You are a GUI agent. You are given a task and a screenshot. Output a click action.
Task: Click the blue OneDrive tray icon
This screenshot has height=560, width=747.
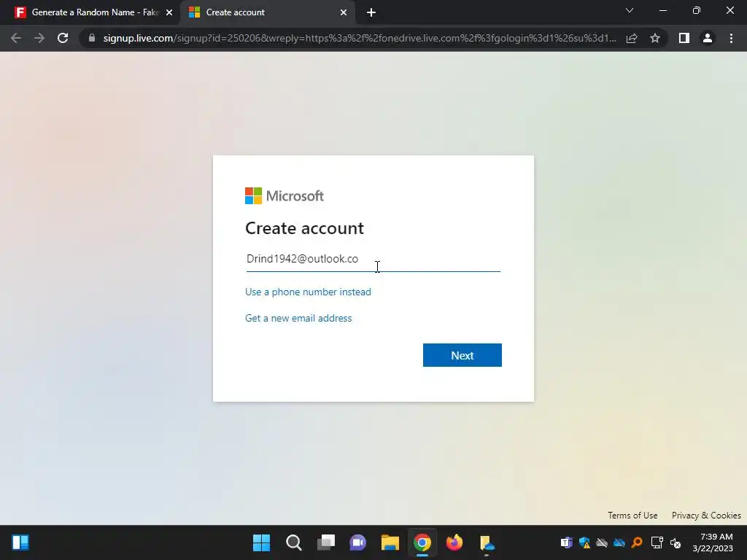[619, 542]
